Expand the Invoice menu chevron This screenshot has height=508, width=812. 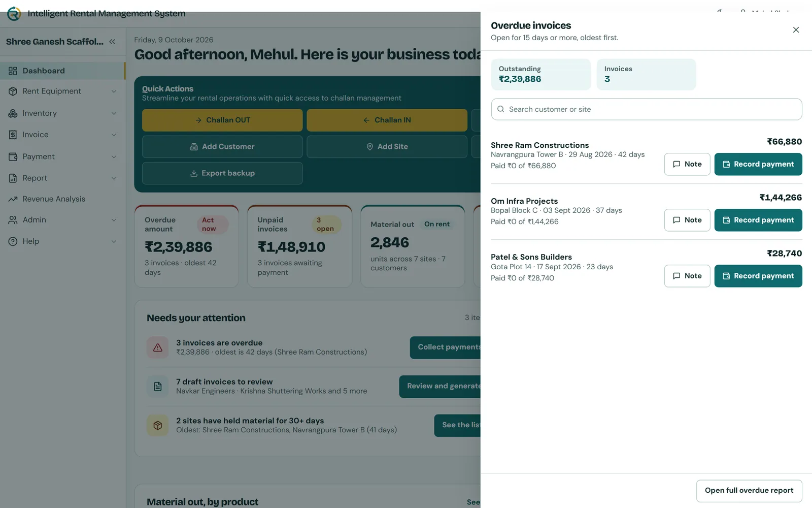(x=114, y=135)
